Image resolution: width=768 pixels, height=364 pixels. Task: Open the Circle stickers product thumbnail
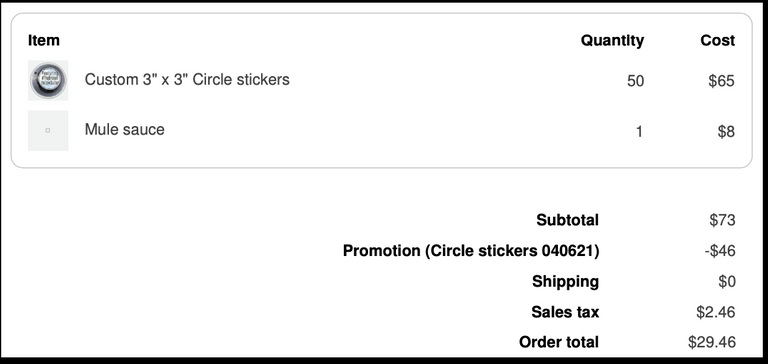tap(48, 80)
